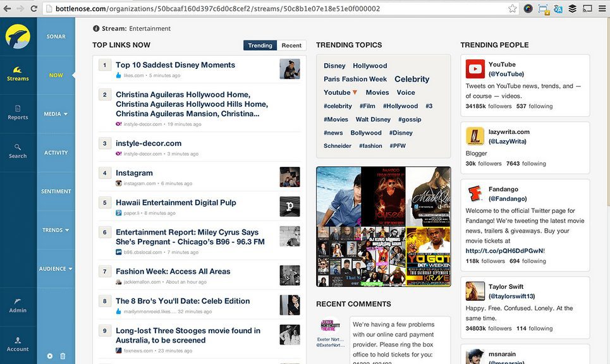
Task: Select the Paris Fashion Week trending topic
Action: [355, 79]
